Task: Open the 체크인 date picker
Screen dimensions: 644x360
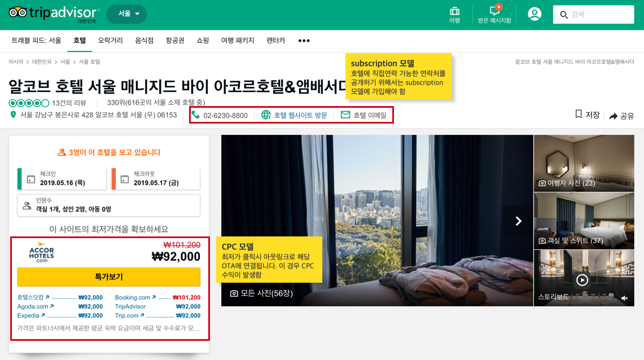Action: [x=62, y=178]
